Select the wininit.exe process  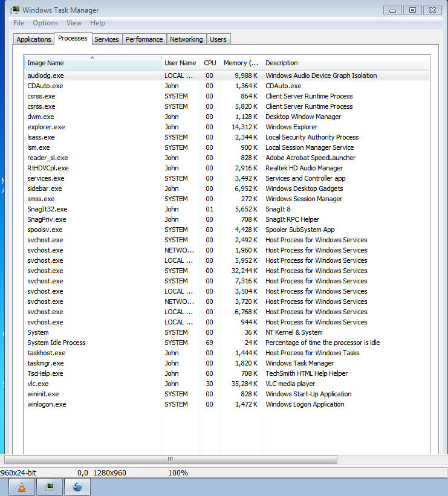(227, 394)
